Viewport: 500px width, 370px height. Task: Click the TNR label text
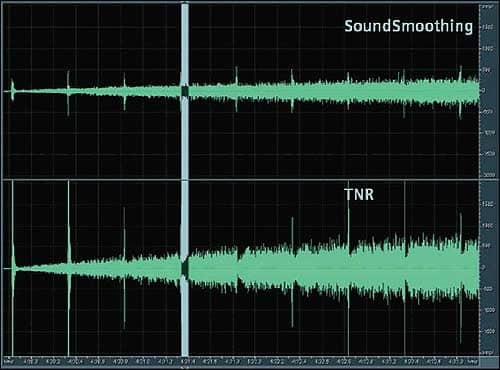pos(359,195)
